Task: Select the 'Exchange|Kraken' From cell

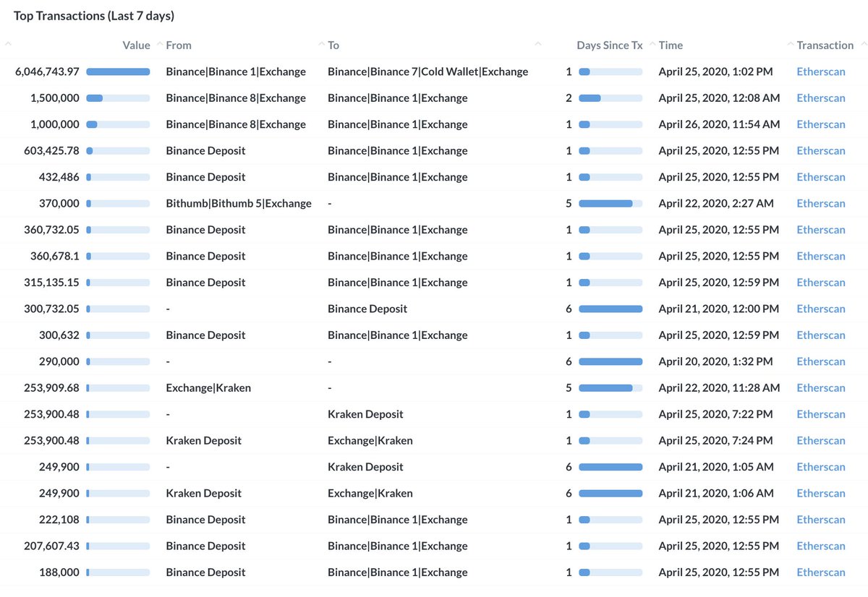Action: click(208, 388)
